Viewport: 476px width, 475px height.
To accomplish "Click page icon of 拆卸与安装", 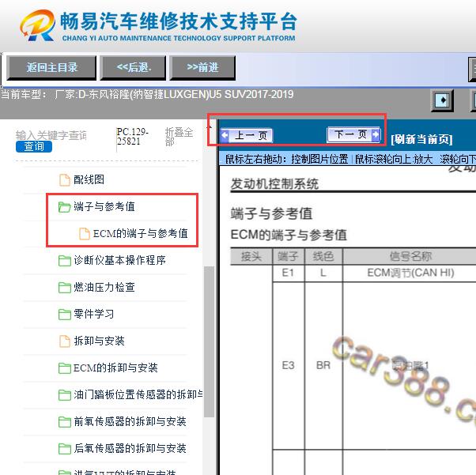I will tap(65, 341).
